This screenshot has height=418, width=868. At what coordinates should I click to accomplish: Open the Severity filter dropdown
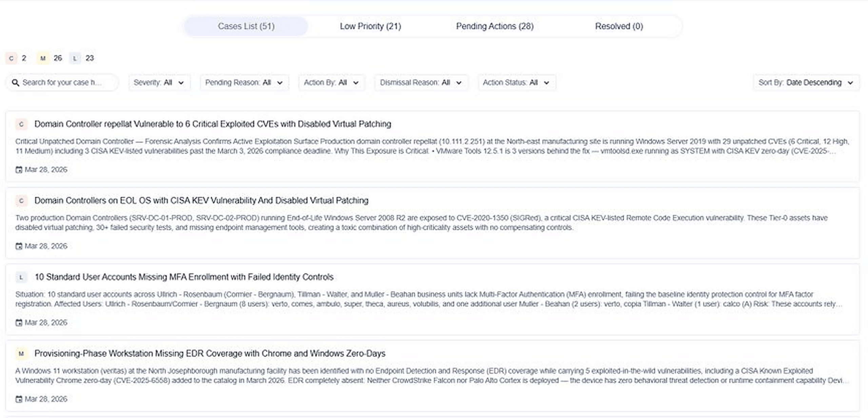point(159,83)
